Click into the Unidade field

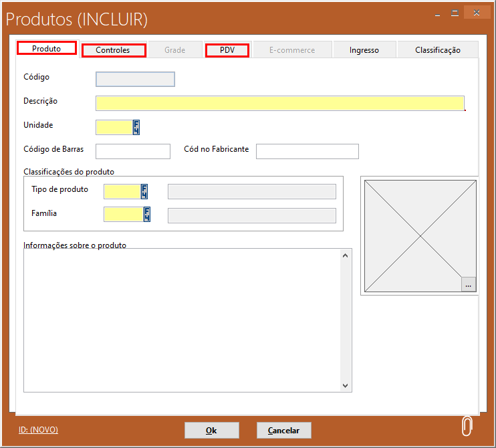114,127
